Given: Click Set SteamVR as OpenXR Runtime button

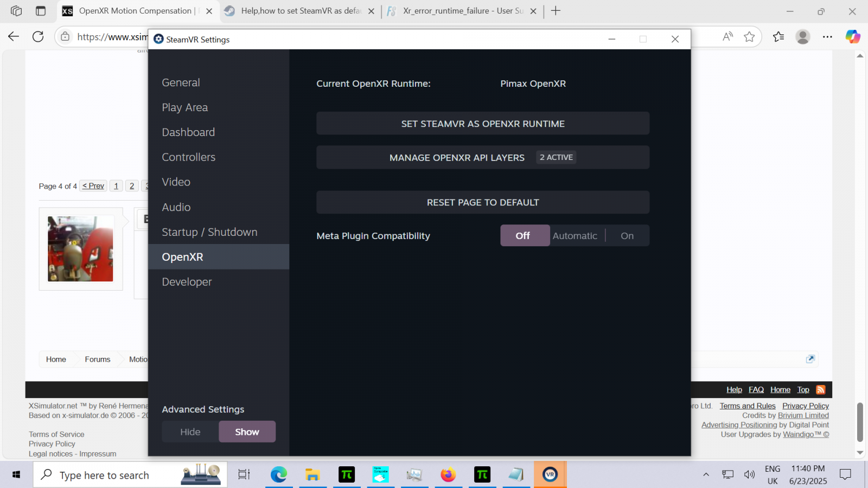Looking at the screenshot, I should (x=483, y=124).
